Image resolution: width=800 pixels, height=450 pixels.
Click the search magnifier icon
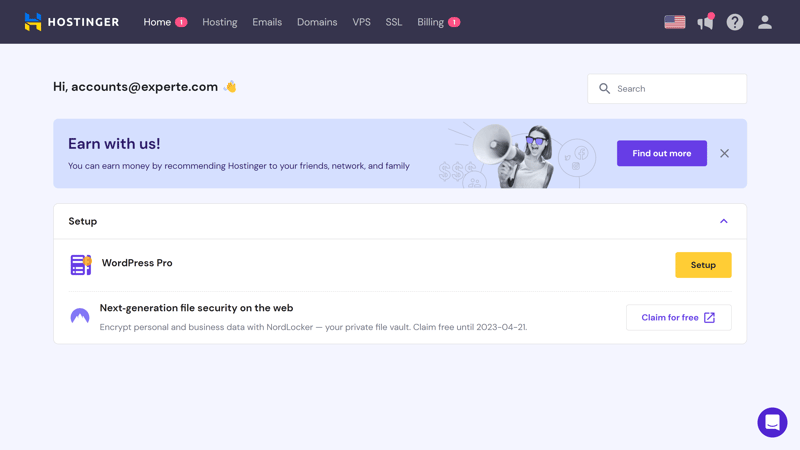pos(605,89)
